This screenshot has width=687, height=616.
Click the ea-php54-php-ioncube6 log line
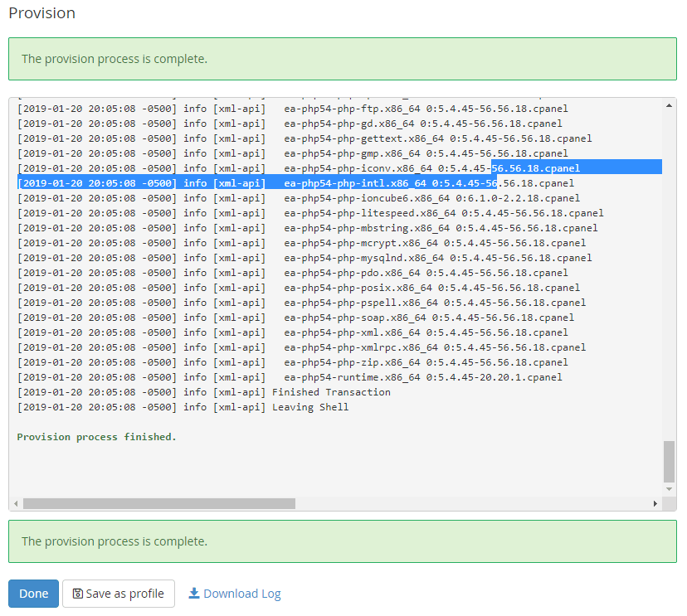[x=299, y=198]
